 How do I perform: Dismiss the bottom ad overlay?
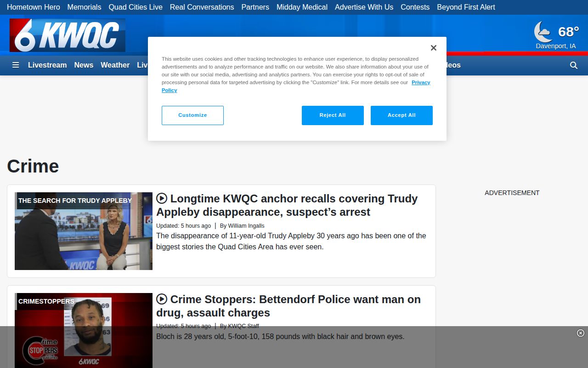[x=581, y=333]
